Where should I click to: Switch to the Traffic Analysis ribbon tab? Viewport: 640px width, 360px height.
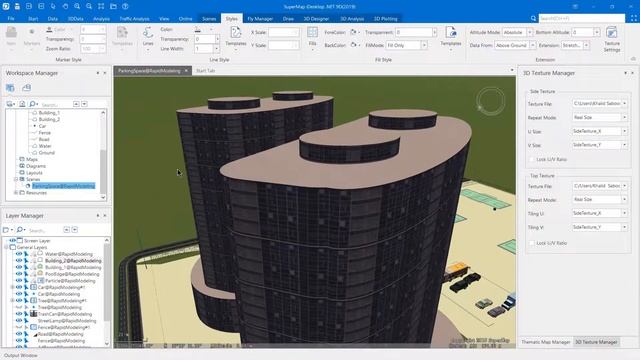pyautogui.click(x=134, y=18)
